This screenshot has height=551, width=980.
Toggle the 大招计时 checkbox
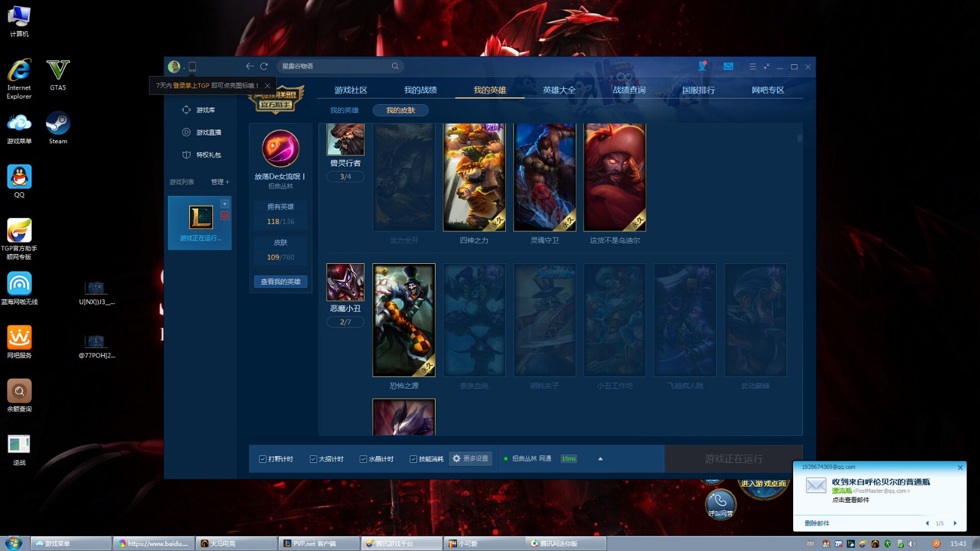[x=313, y=459]
